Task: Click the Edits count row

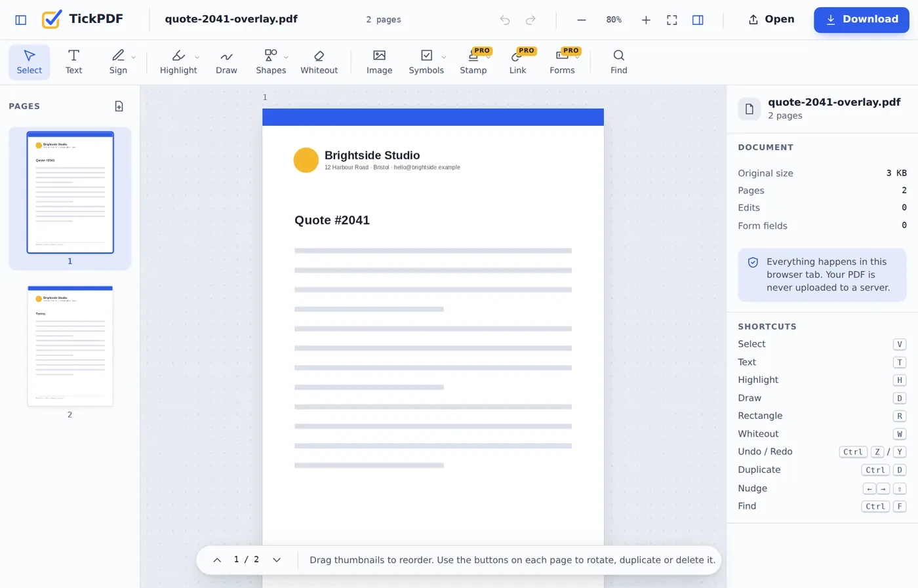Action: click(822, 208)
